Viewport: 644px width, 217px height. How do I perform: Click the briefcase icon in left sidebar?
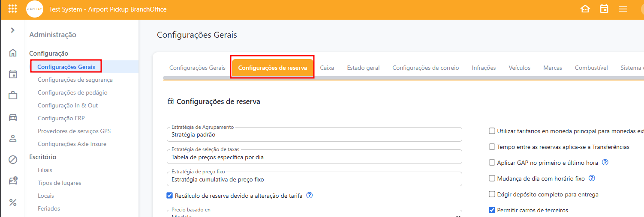point(13,95)
